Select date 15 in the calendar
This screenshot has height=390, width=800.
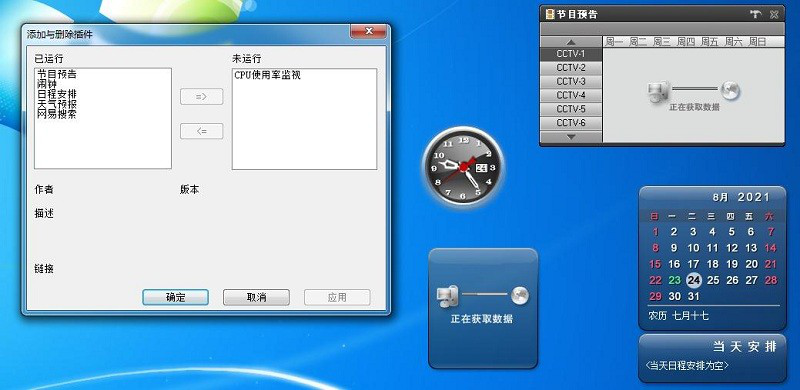(x=655, y=264)
